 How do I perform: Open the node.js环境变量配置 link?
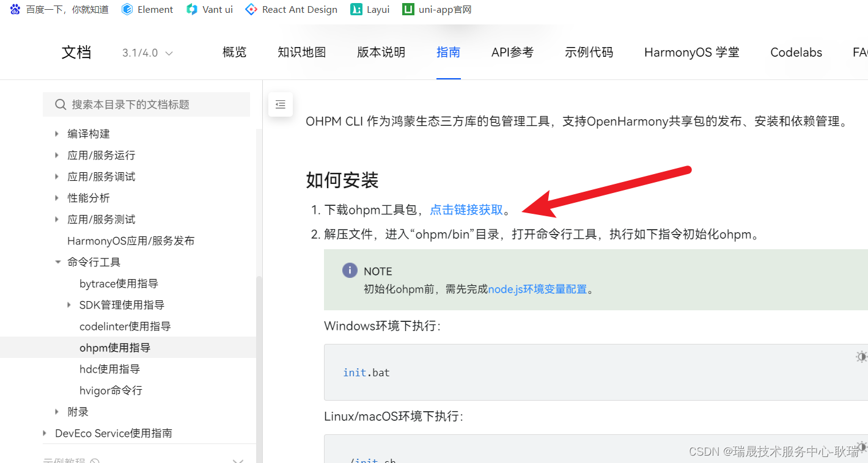tap(538, 289)
